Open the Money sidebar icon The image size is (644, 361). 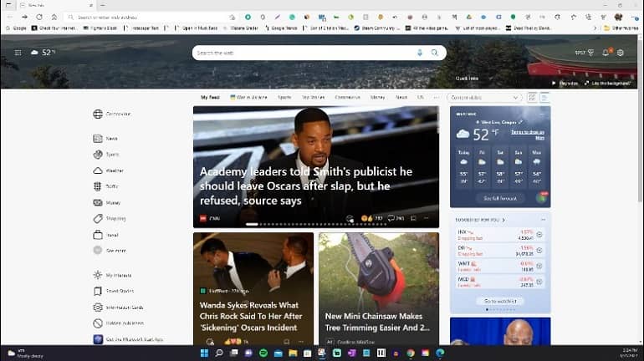pos(98,203)
